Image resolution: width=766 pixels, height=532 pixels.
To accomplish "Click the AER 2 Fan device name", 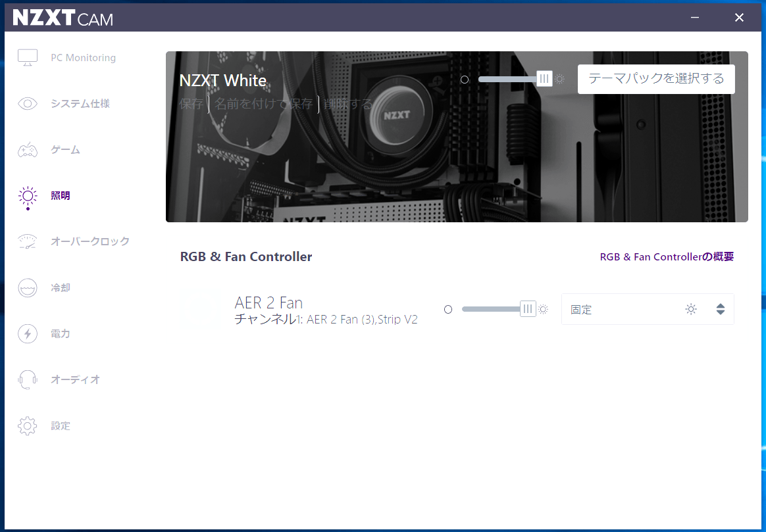I will (x=268, y=302).
